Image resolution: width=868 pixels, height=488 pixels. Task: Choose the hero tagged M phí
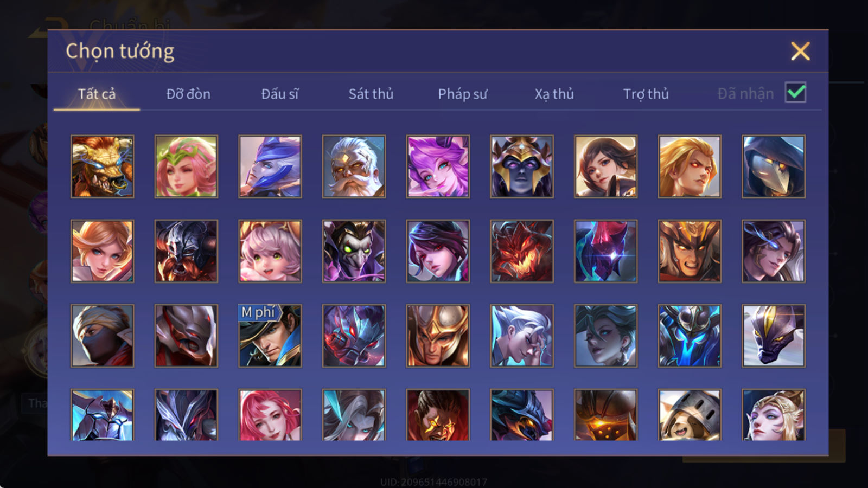270,336
